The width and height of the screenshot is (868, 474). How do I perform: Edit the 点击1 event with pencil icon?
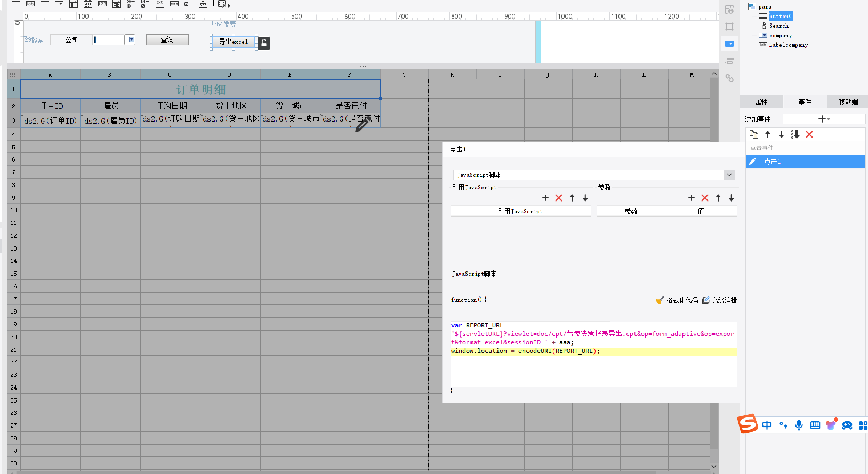click(x=752, y=162)
